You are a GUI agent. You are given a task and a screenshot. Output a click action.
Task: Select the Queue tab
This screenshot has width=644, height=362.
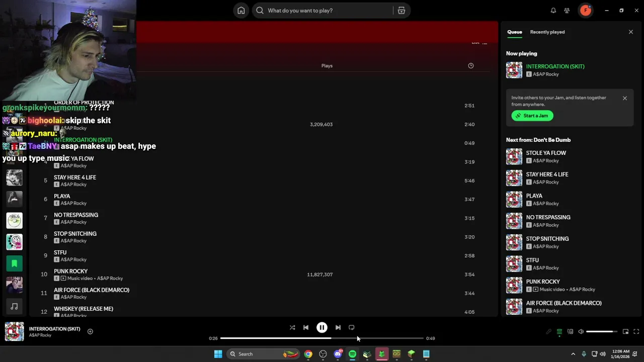(514, 32)
